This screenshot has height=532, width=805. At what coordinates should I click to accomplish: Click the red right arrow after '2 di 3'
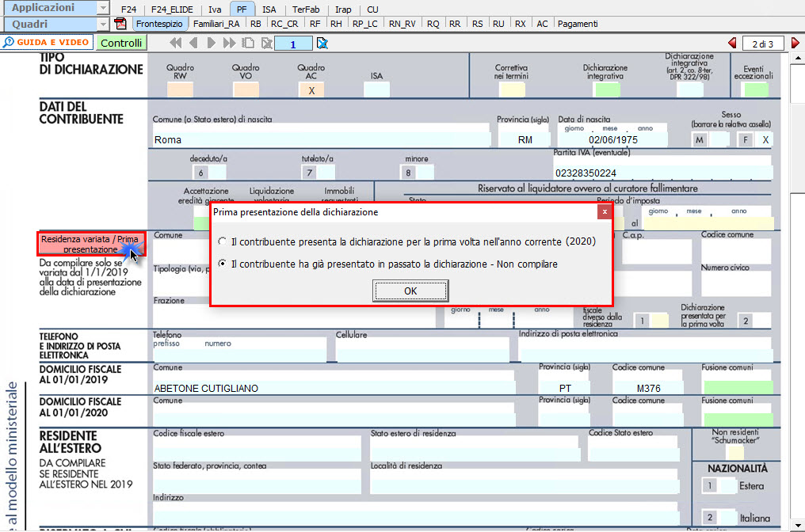coord(795,43)
